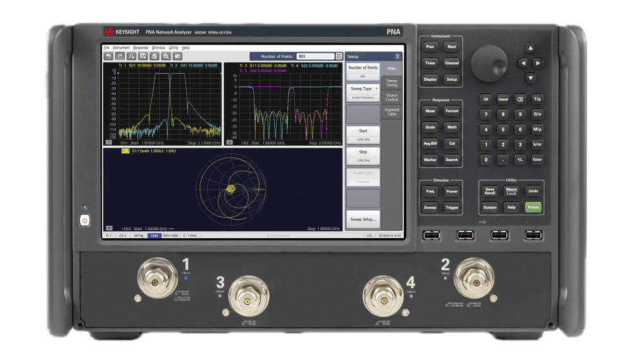The image size is (644, 363).
Task: Click the first USB port on the left
Action: [x=431, y=235]
